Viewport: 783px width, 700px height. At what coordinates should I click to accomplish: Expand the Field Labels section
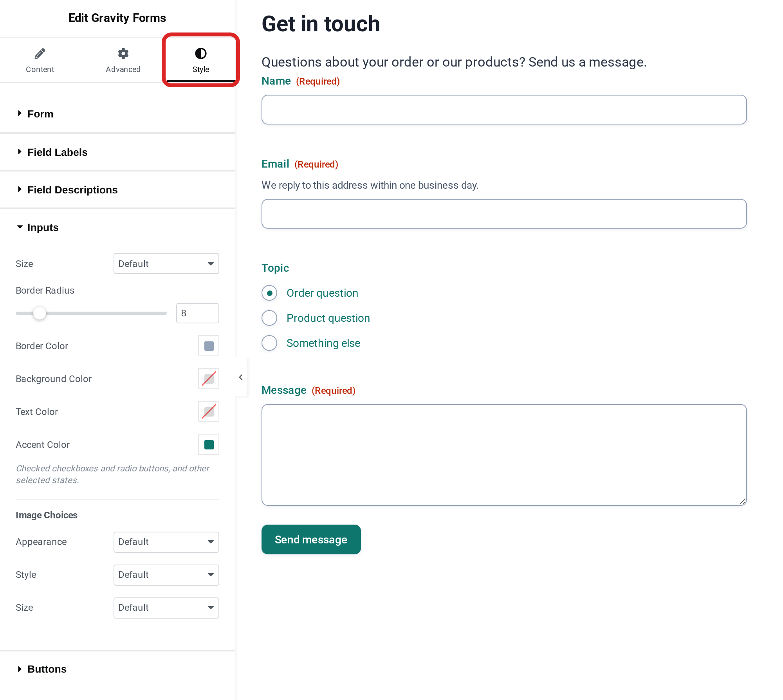117,152
